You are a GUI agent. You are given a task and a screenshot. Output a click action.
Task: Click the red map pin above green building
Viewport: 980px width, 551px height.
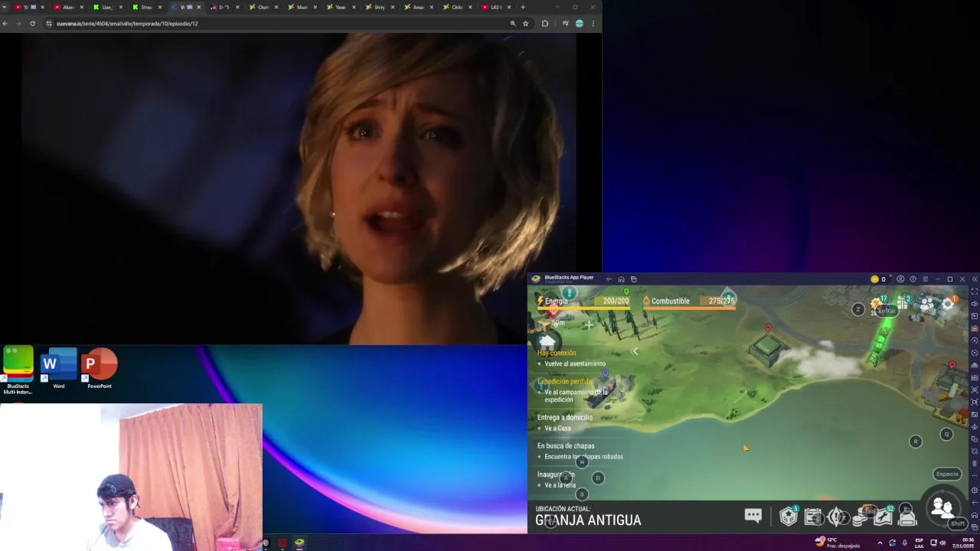click(x=768, y=328)
